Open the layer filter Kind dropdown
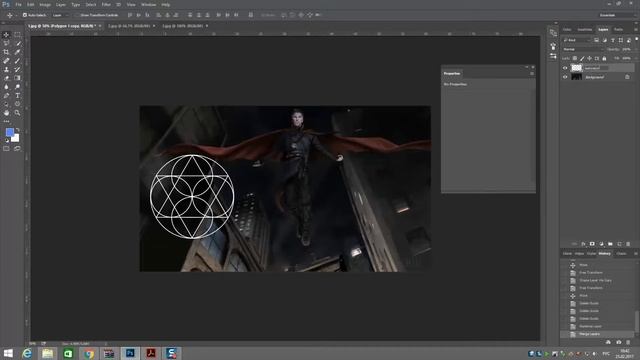Image resolution: width=640 pixels, height=360 pixels. click(x=577, y=40)
